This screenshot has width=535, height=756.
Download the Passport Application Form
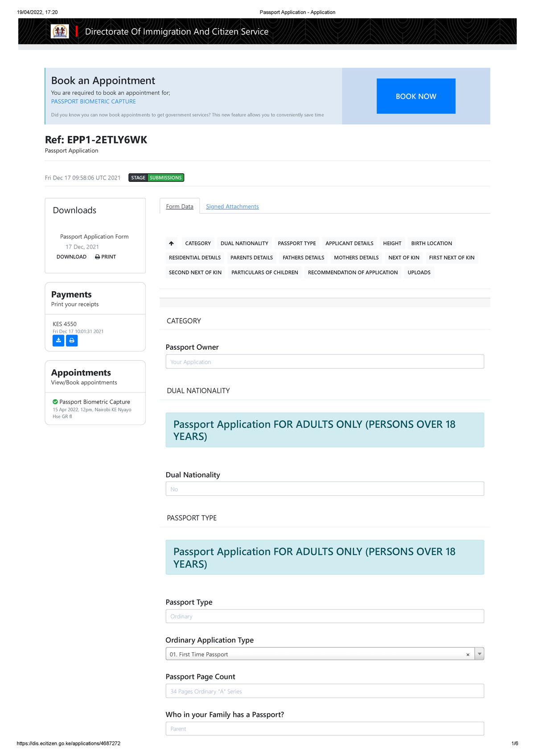tap(71, 257)
